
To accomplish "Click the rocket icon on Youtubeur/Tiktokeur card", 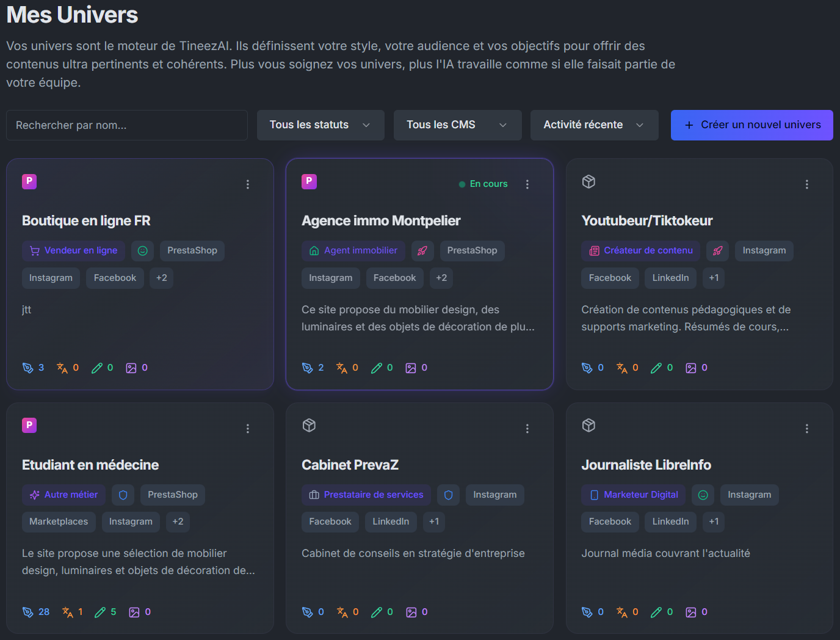I will pyautogui.click(x=717, y=250).
